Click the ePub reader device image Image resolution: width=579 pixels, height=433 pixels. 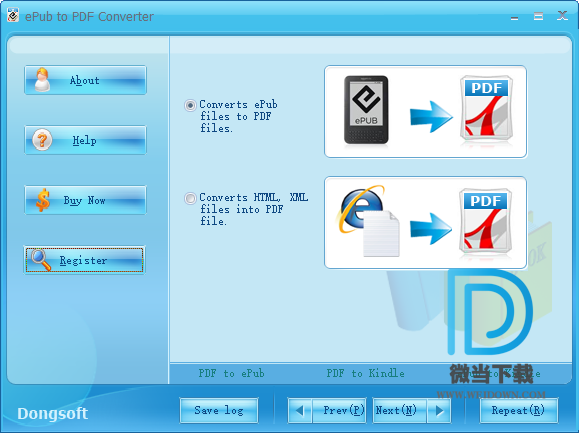(x=366, y=110)
